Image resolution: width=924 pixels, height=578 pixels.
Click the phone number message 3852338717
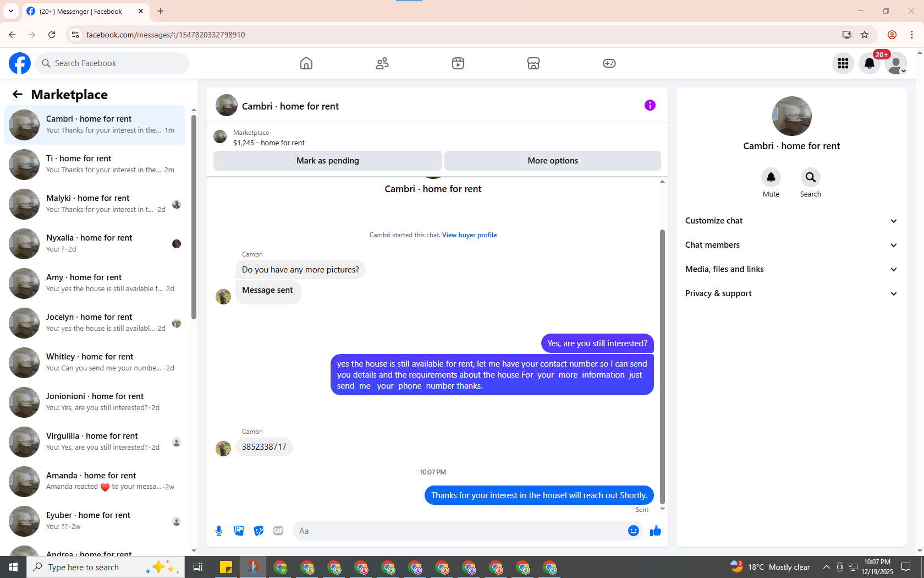(x=264, y=447)
